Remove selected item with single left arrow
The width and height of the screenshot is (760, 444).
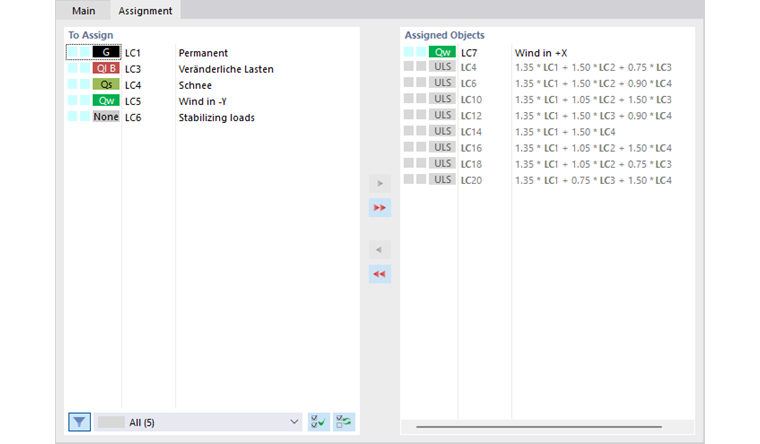click(x=380, y=250)
